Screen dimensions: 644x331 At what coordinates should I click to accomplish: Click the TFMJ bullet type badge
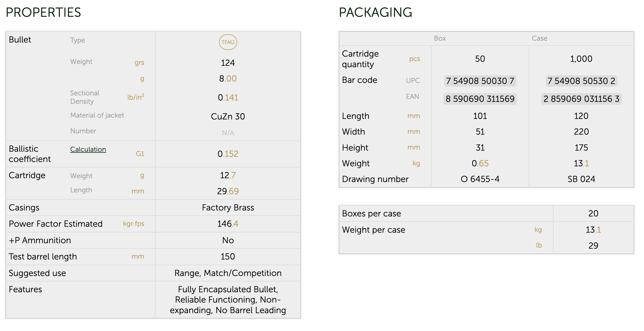(x=228, y=42)
